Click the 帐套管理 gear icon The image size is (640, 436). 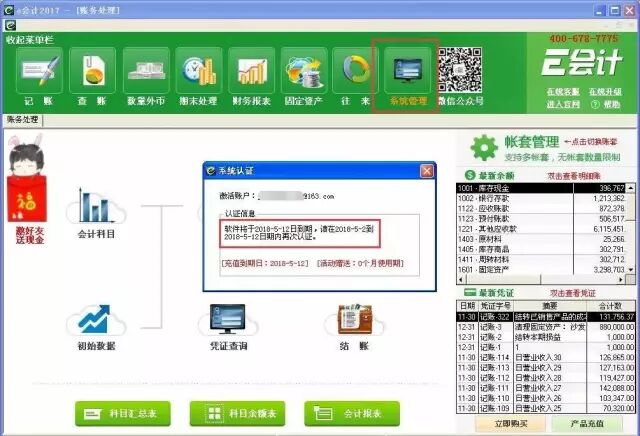(x=484, y=147)
